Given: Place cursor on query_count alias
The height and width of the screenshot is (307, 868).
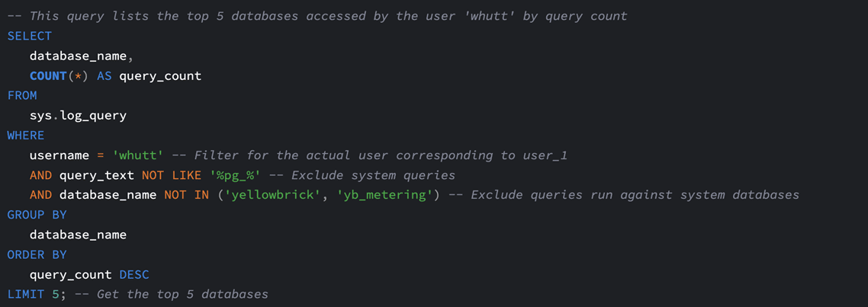Looking at the screenshot, I should click(160, 76).
